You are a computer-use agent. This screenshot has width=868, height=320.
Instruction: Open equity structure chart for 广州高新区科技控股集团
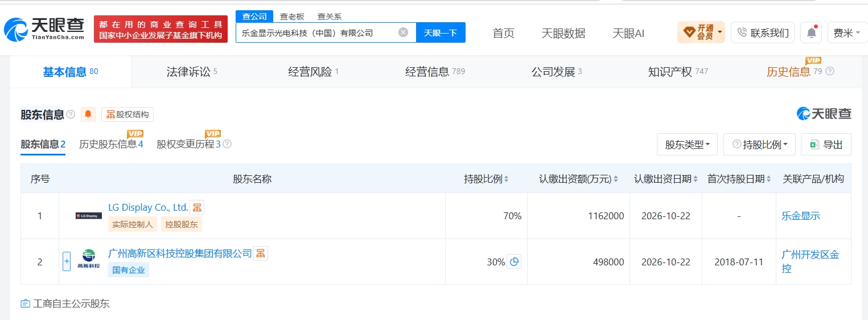click(261, 253)
